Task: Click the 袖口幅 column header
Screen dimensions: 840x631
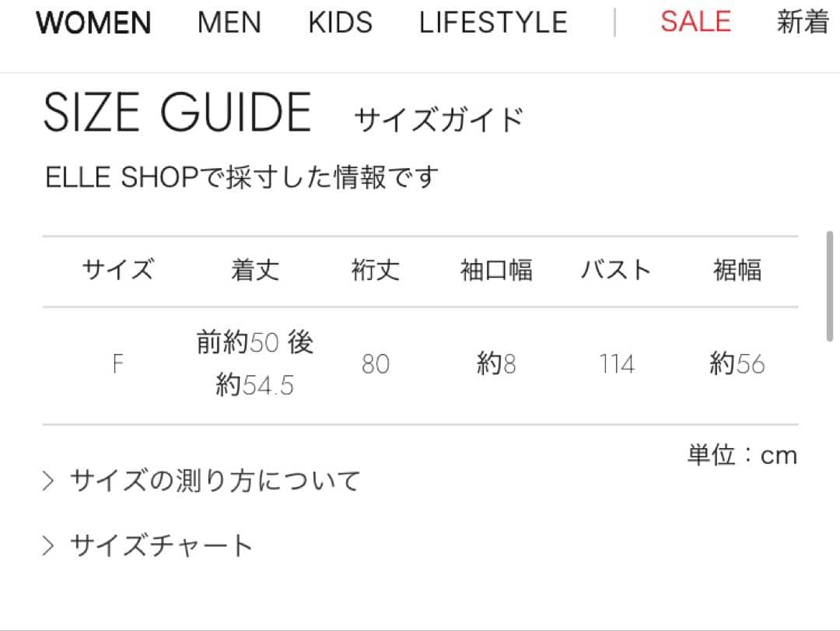Action: pyautogui.click(x=496, y=271)
